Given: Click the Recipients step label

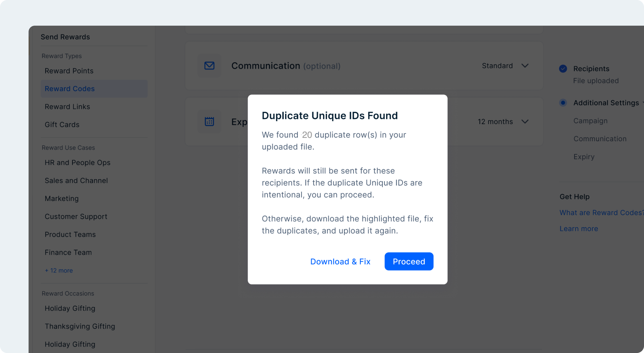Looking at the screenshot, I should pos(591,69).
